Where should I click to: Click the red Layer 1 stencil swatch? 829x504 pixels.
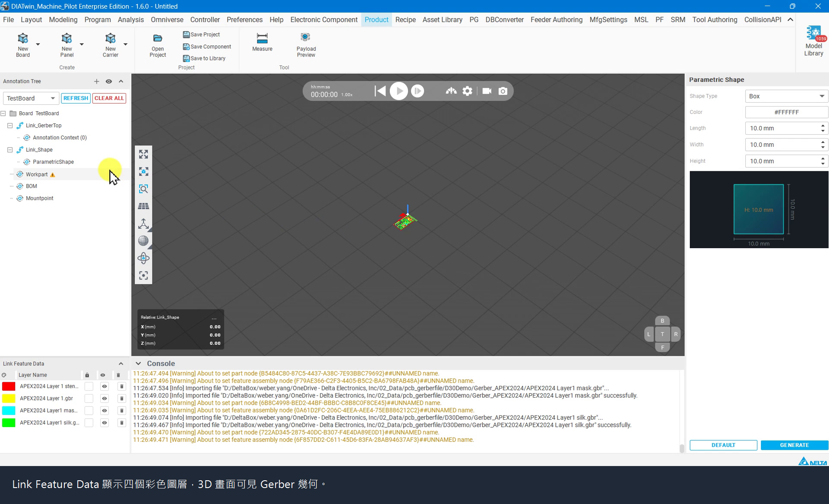9,386
